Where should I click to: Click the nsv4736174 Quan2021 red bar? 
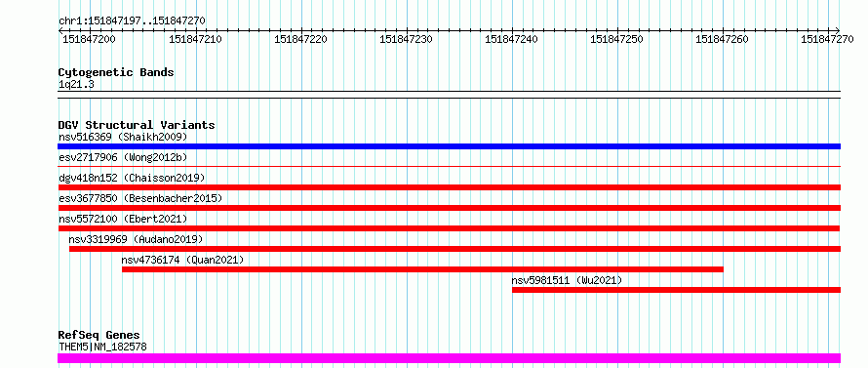pos(422,269)
